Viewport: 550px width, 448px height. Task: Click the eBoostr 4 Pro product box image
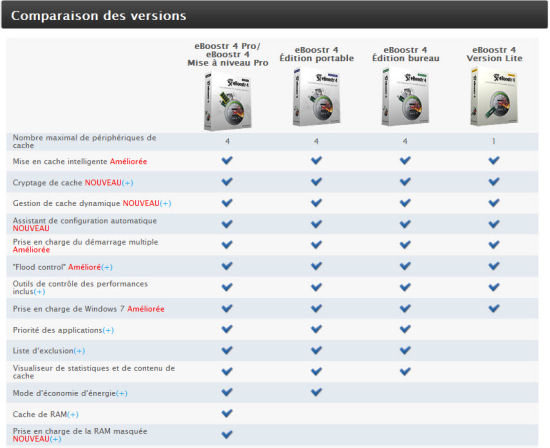pos(228,101)
